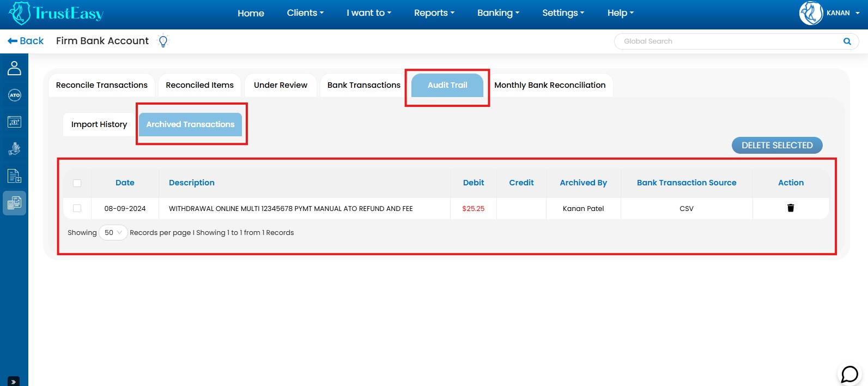Select the 08-09-2024 transaction row checkbox

tap(77, 208)
